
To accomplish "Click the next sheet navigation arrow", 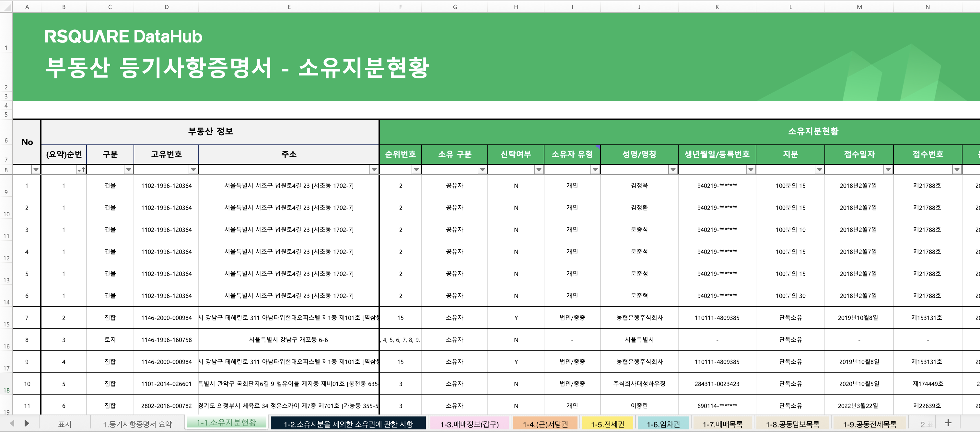I will click(x=27, y=423).
